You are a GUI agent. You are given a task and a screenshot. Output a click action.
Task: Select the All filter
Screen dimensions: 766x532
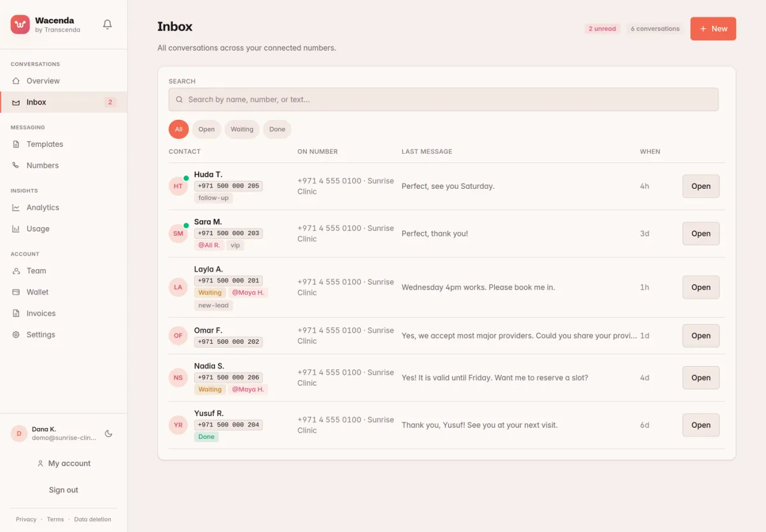[179, 129]
